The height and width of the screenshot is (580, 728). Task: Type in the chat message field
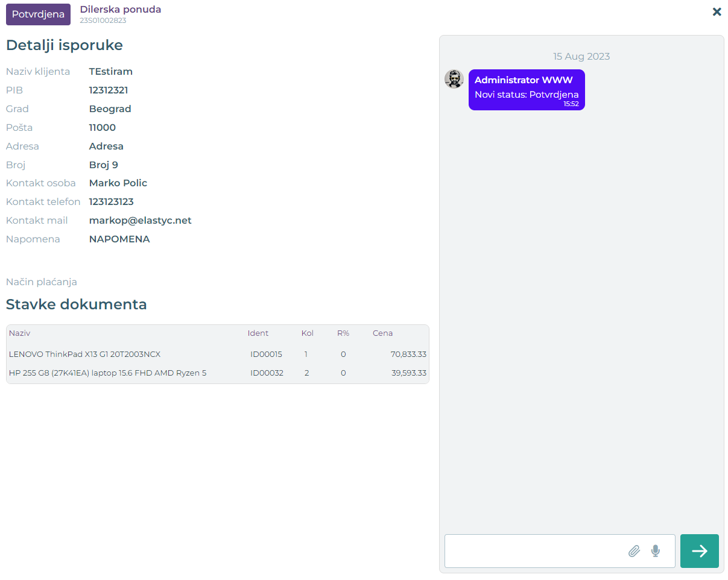tap(534, 550)
